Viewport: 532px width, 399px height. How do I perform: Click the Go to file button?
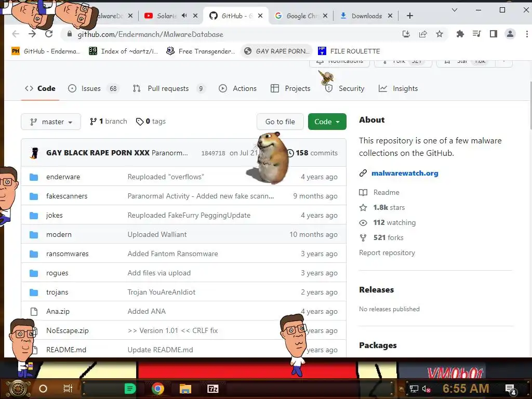(280, 122)
